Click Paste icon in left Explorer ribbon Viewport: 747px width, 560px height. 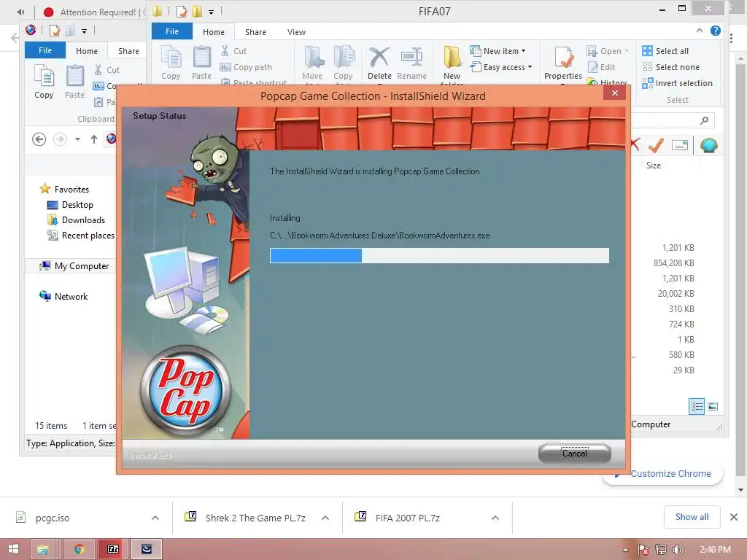(x=75, y=82)
